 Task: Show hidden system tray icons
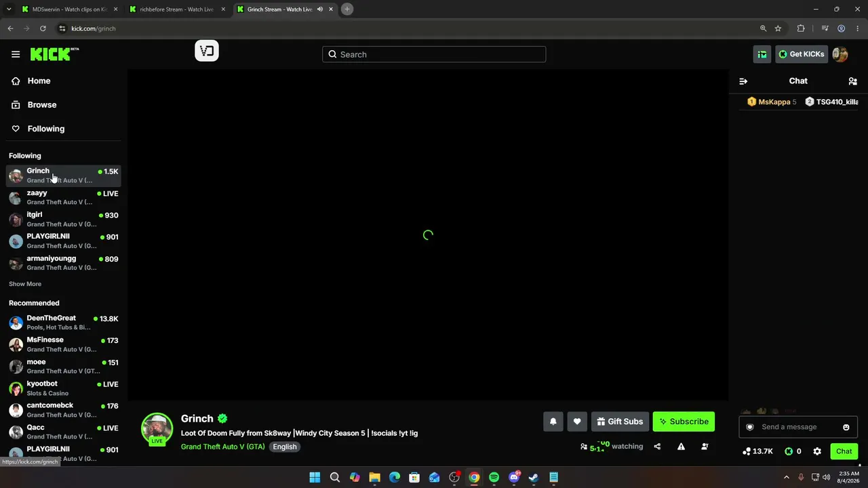tap(787, 478)
